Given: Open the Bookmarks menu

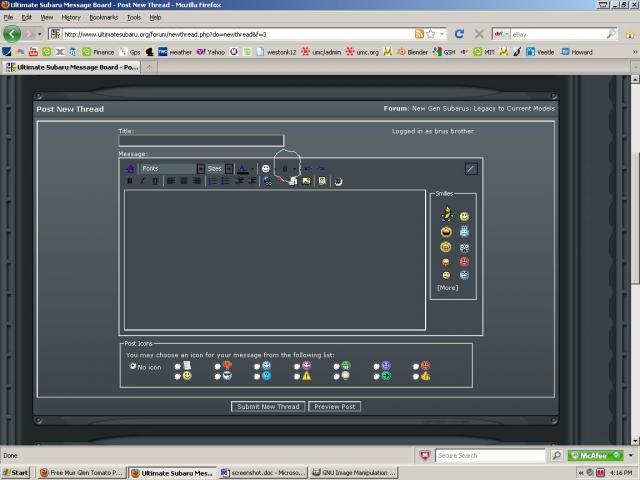Looking at the screenshot, I should pyautogui.click(x=103, y=17).
